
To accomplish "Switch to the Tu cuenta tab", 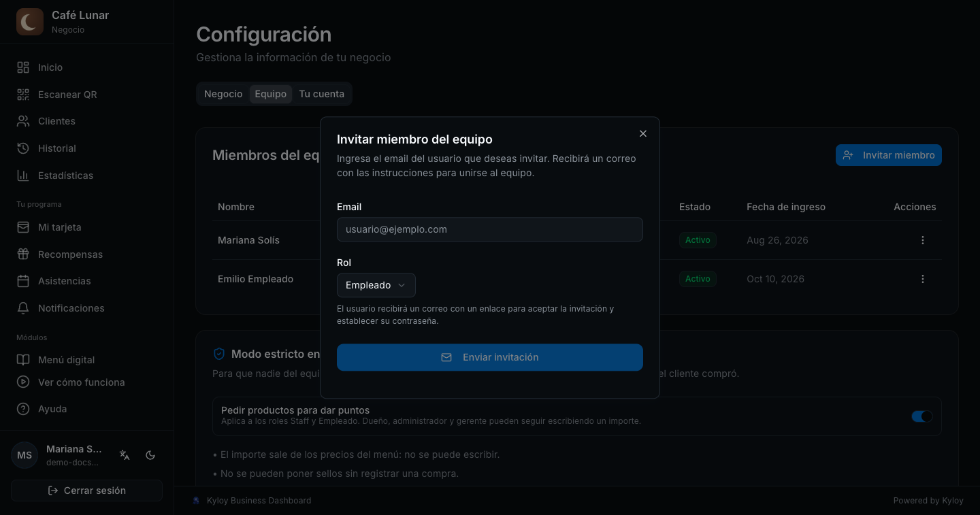I will point(322,94).
